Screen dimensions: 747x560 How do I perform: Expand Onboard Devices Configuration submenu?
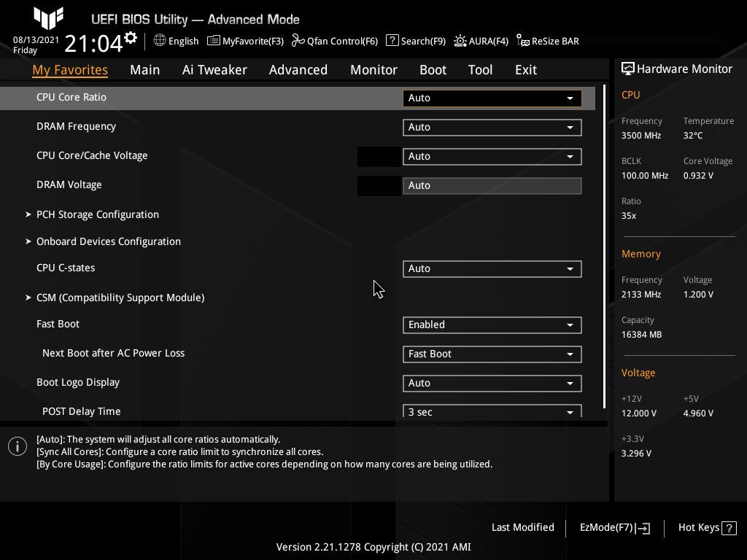[x=109, y=241]
